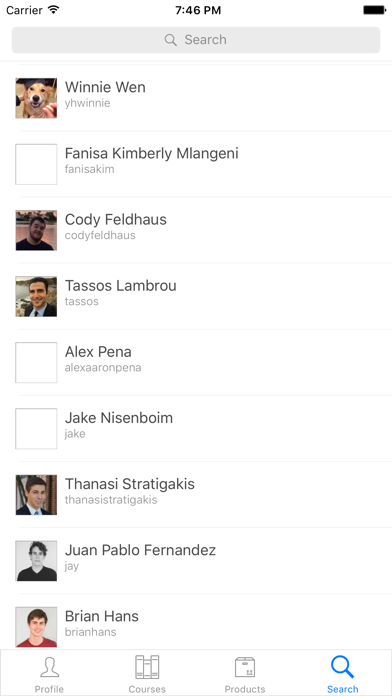392x696 pixels.
Task: Open the Products tab
Action: tap(245, 673)
